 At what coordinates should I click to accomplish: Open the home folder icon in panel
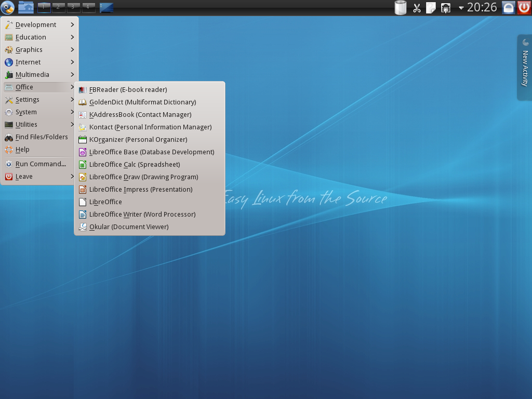point(26,7)
